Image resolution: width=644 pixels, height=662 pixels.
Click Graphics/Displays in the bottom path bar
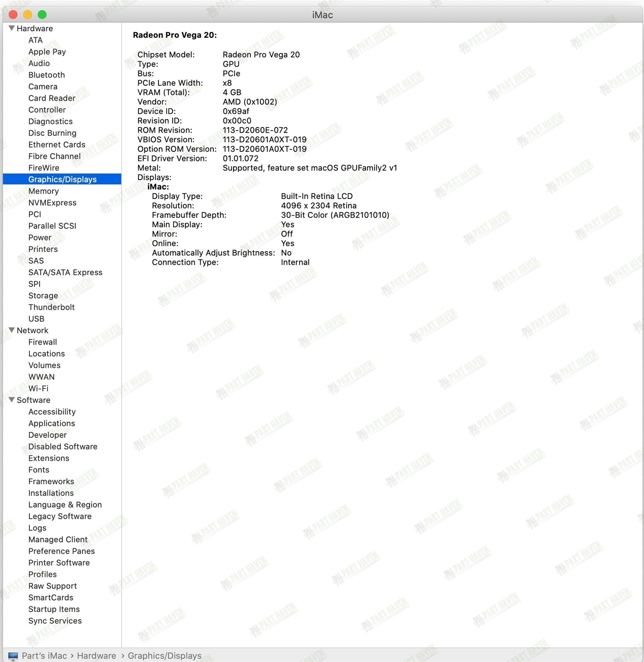coord(164,656)
